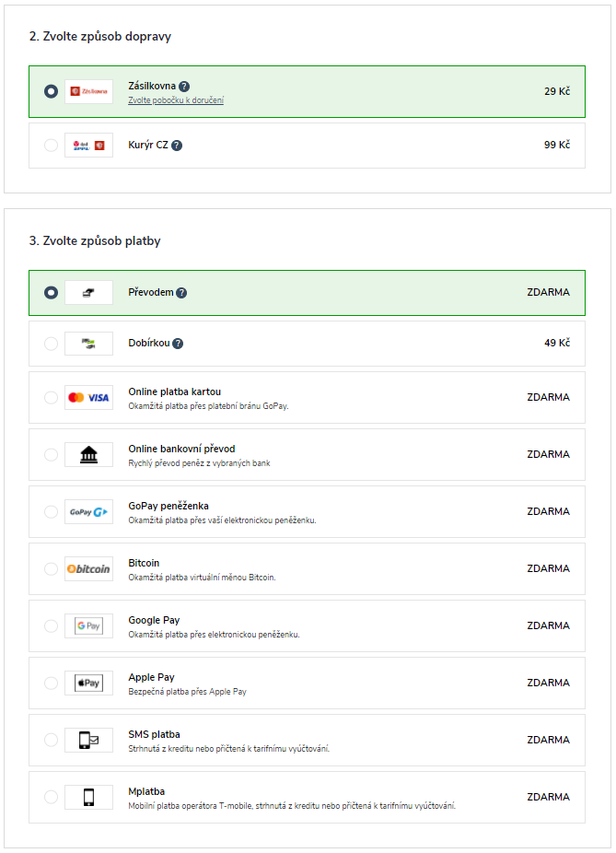Click the GoPay wallet logo
This screenshot has width=616, height=853.
coord(88,512)
